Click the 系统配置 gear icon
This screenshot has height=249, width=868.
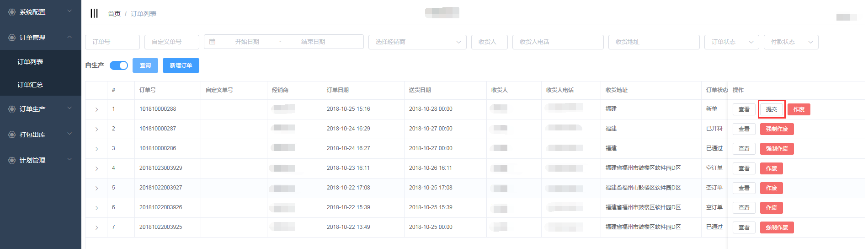tap(12, 12)
